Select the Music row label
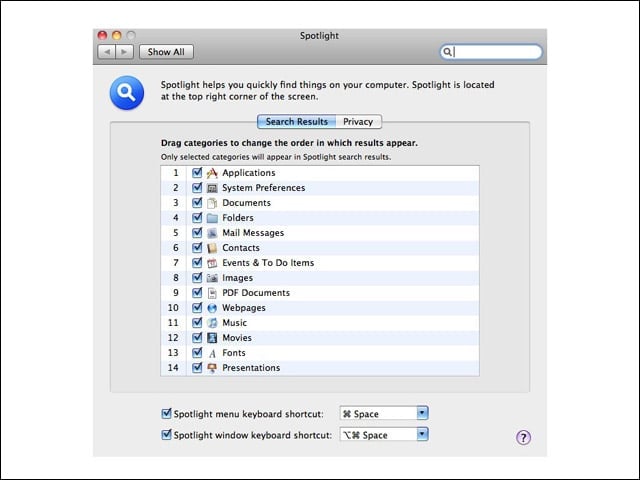 [x=234, y=323]
